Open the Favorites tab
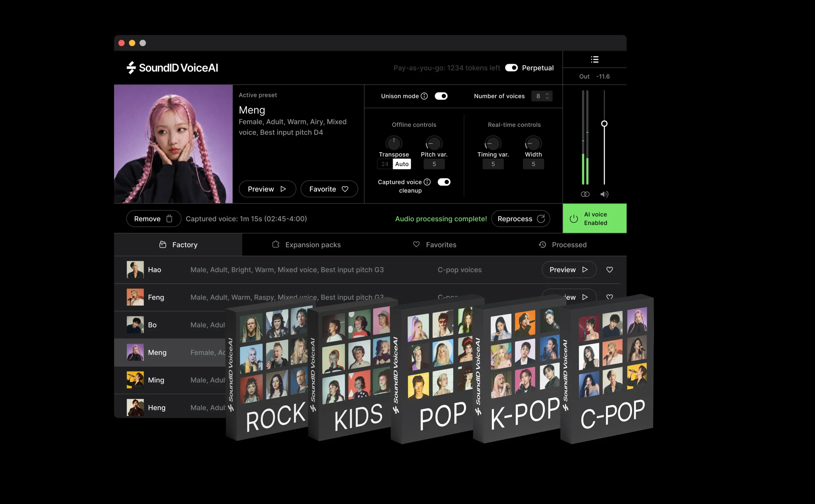815x504 pixels. [x=434, y=245]
